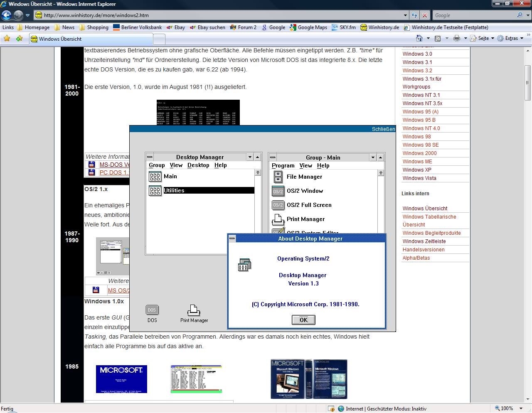Screen dimensions: 532x413
Task: Click the RSS feeds icon in command bar
Action: pyautogui.click(x=438, y=38)
